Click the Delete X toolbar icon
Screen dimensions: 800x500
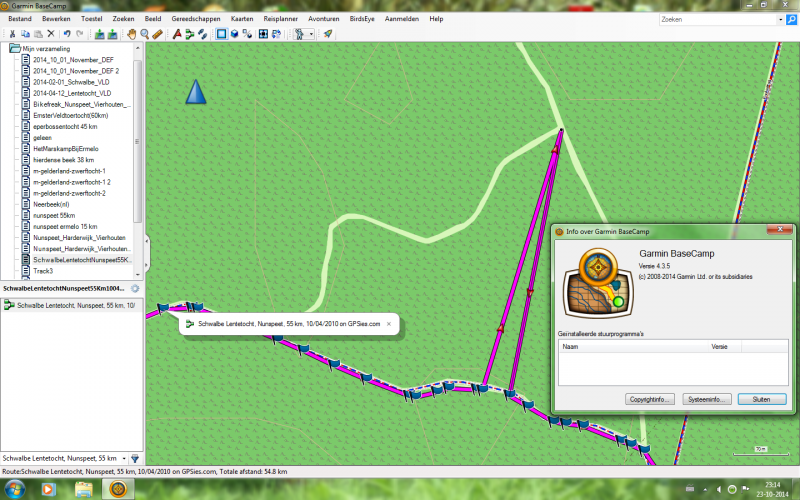[51, 34]
